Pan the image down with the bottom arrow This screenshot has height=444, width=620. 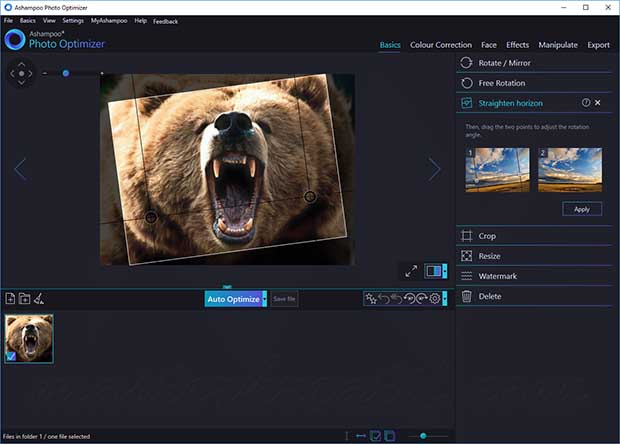click(x=21, y=83)
